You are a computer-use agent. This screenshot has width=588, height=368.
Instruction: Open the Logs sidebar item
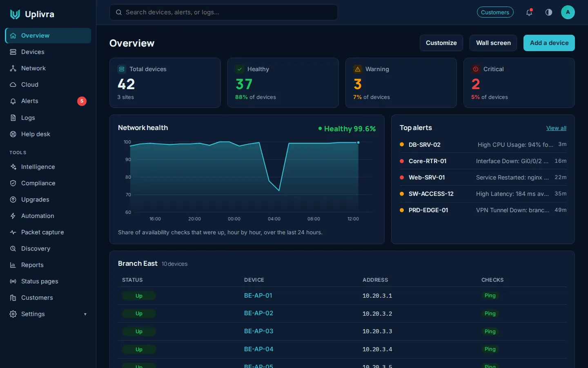[x=48, y=118]
